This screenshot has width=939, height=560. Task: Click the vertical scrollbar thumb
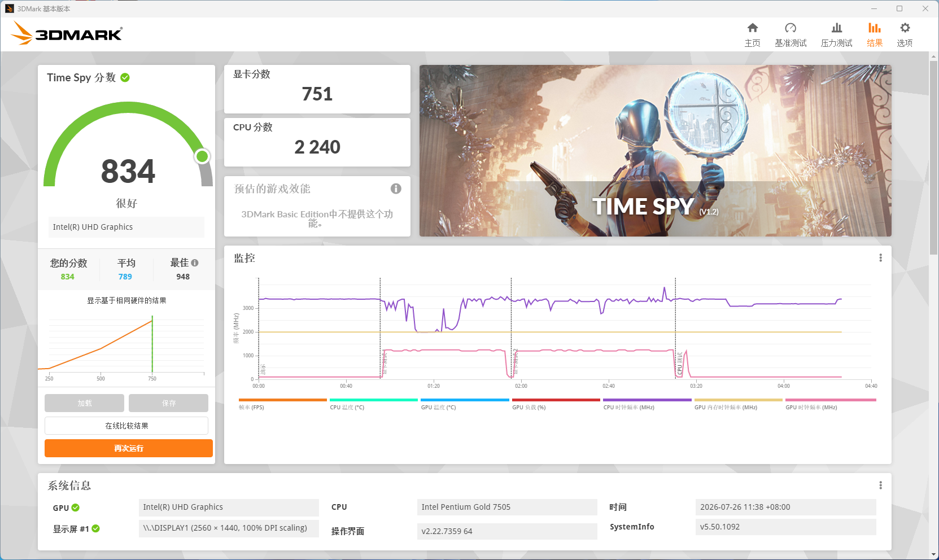(934, 158)
